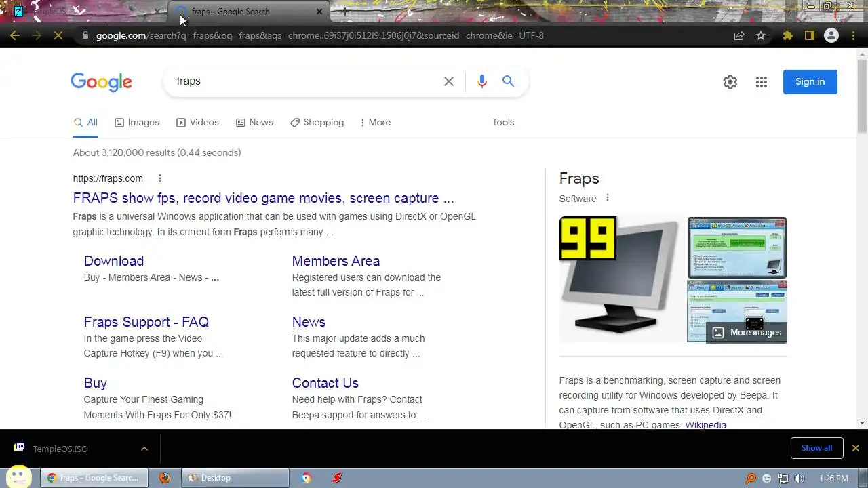
Task: Switch to the Videos tab
Action: coord(197,123)
